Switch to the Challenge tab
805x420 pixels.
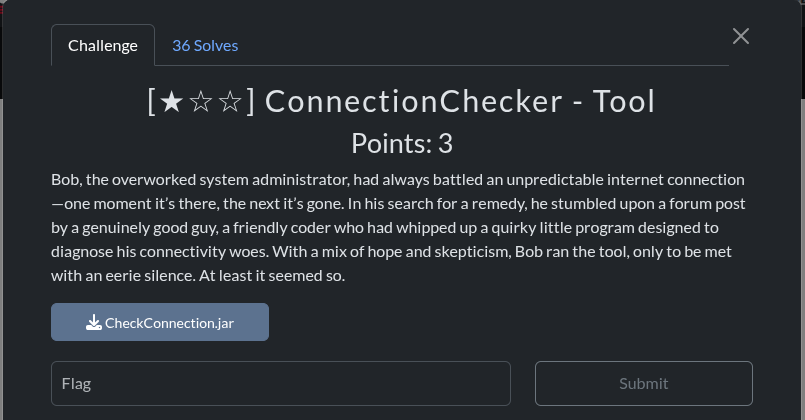click(x=103, y=45)
